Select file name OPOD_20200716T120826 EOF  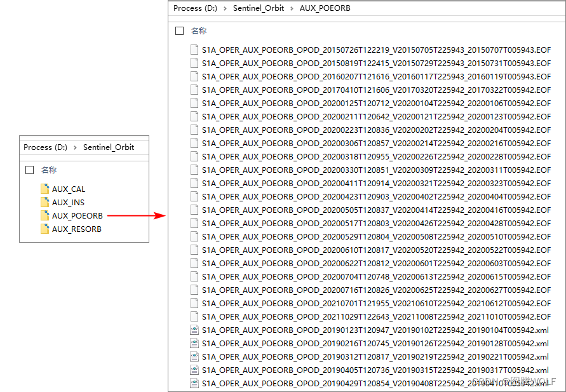[377, 290]
